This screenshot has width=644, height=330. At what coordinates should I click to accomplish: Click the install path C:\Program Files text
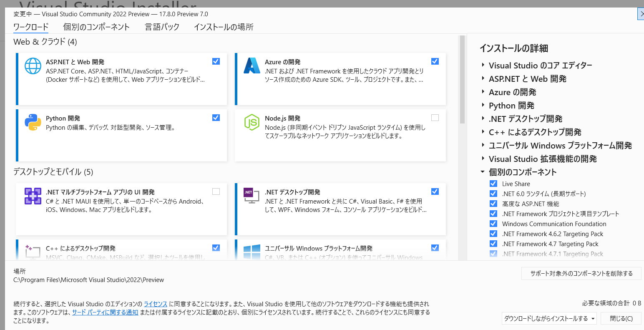[x=89, y=280]
